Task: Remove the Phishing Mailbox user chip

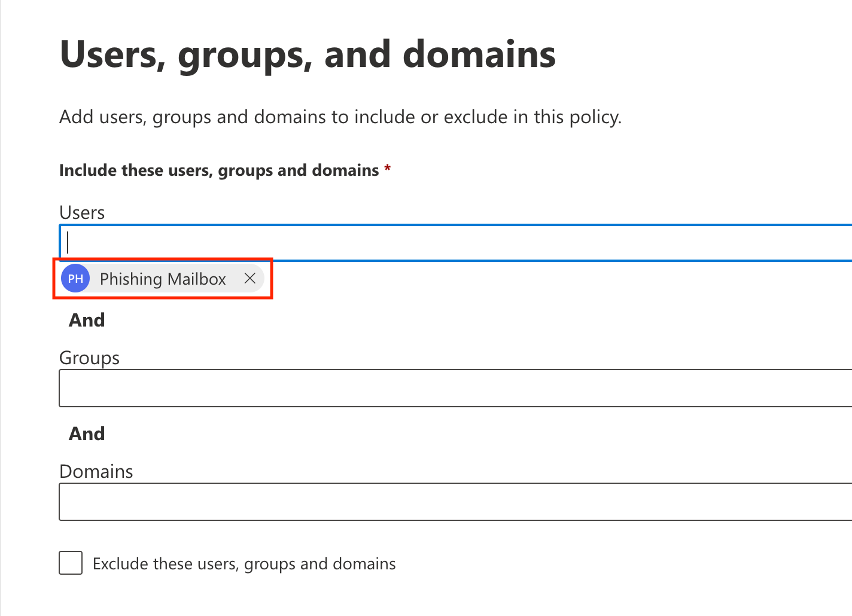Action: 250,278
